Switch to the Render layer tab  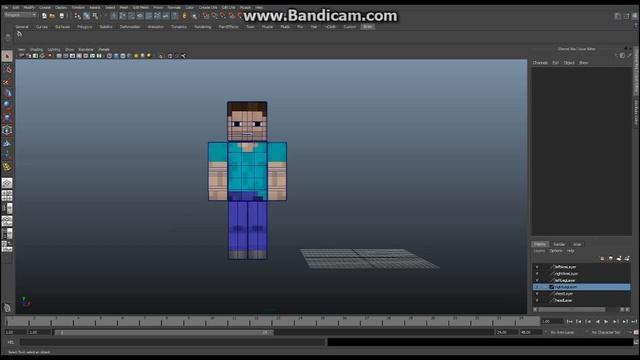pyautogui.click(x=559, y=244)
